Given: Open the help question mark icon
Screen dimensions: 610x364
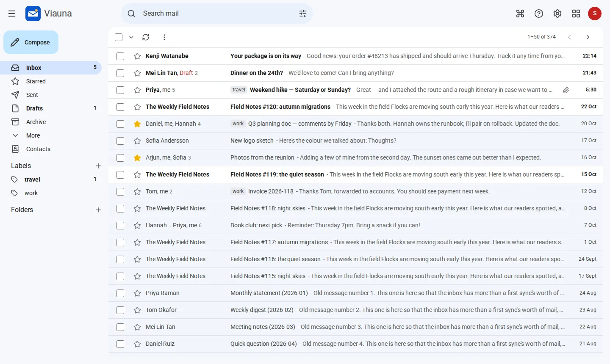Looking at the screenshot, I should (x=539, y=14).
